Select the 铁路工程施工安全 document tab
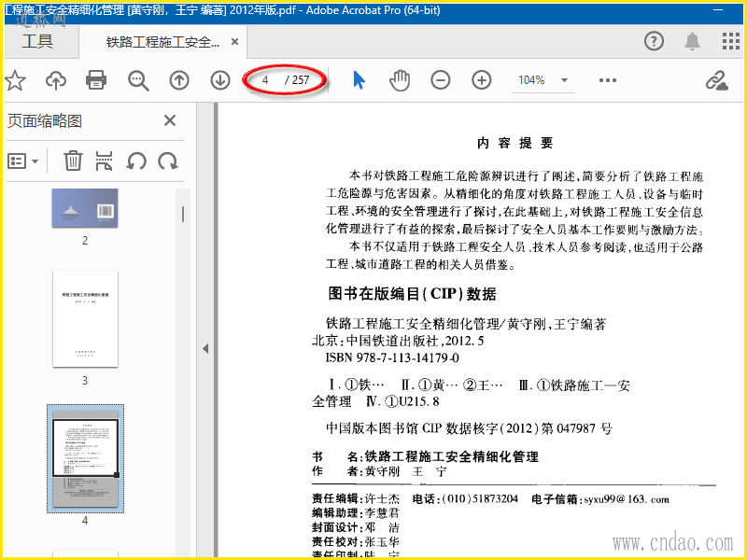 tap(162, 42)
